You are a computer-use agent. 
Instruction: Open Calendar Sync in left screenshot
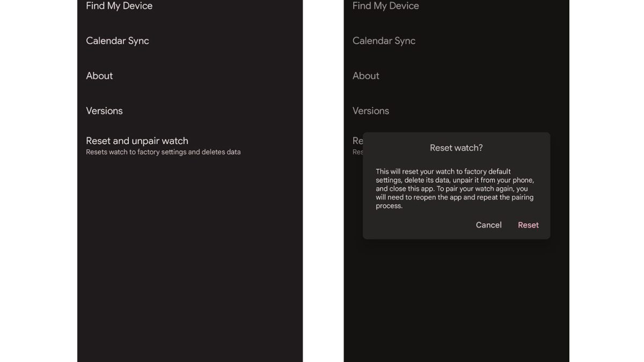tap(118, 41)
